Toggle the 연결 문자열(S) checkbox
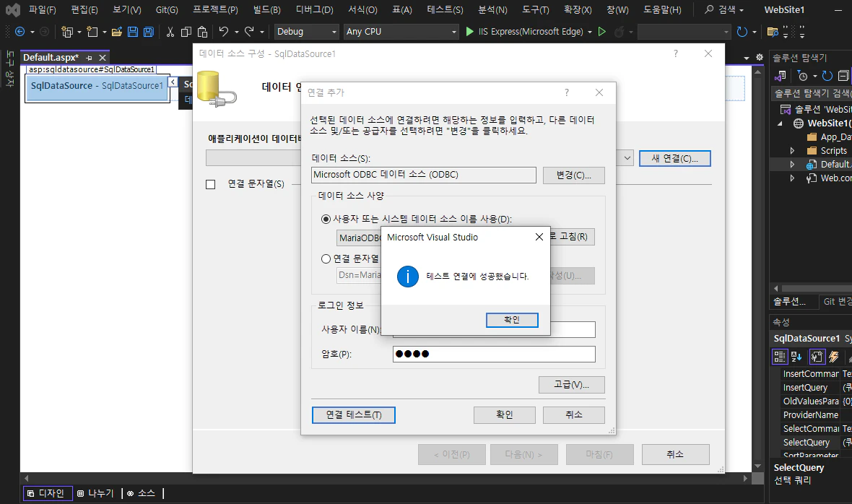852x504 pixels. point(211,184)
